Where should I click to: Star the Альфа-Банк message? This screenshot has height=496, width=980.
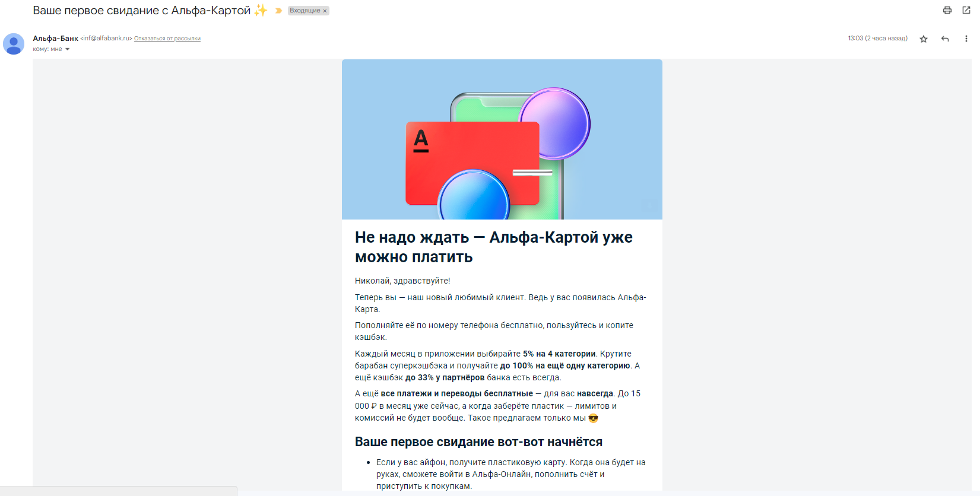924,39
